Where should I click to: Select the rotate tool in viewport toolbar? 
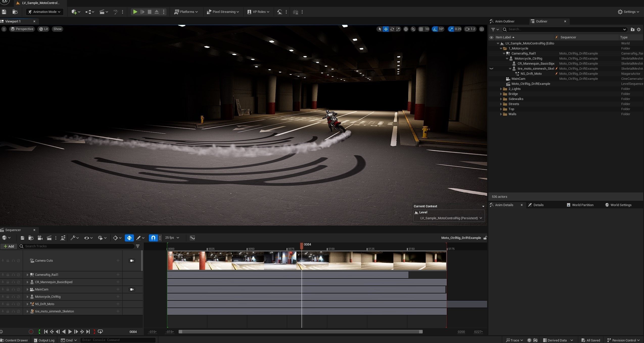point(392,29)
